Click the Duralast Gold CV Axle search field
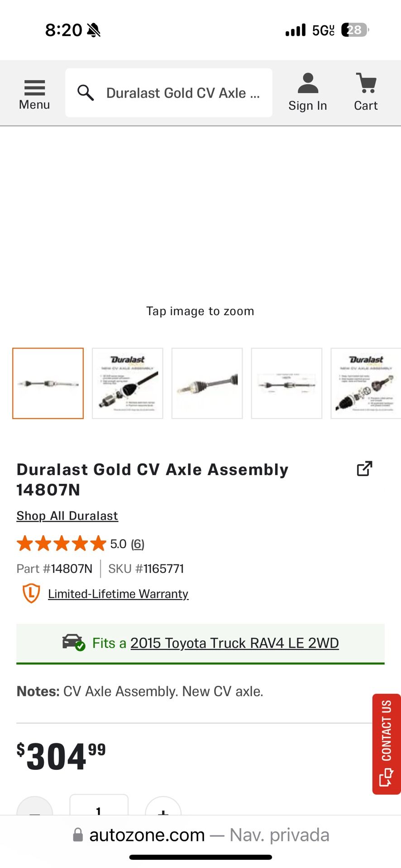 183,93
